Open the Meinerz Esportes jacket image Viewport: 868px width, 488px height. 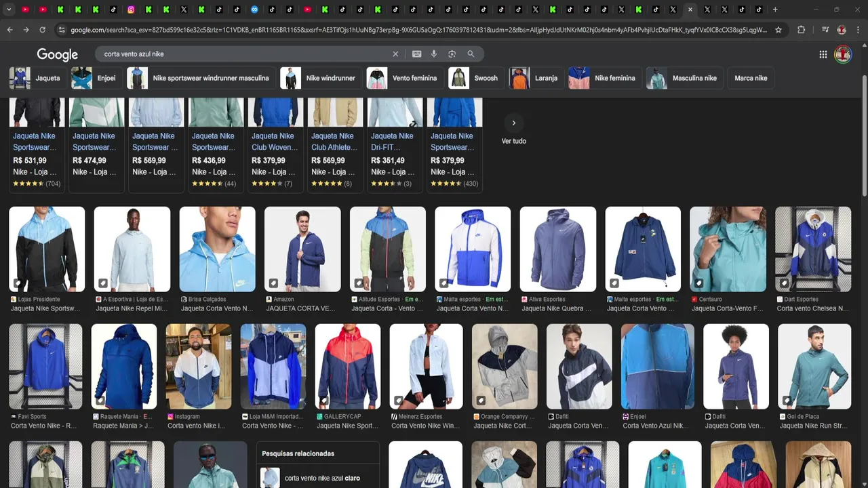(x=427, y=366)
